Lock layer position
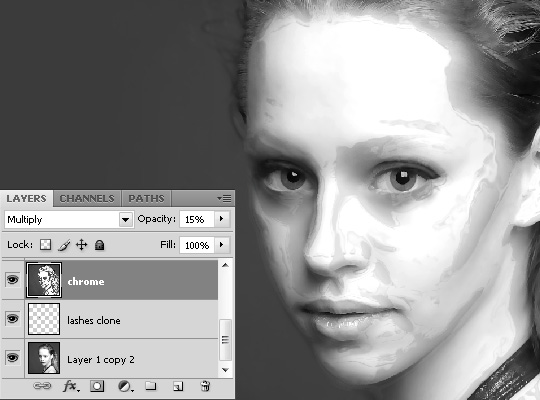This screenshot has height=400, width=540. pyautogui.click(x=81, y=245)
